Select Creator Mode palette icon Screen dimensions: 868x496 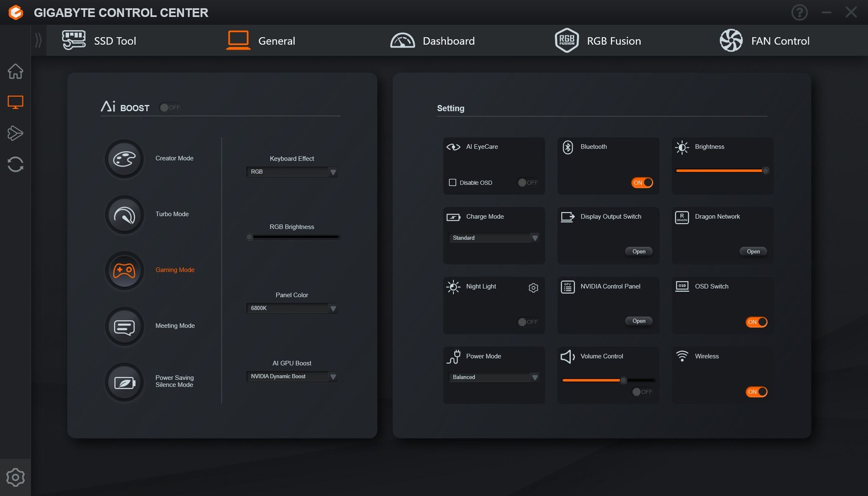[124, 159]
